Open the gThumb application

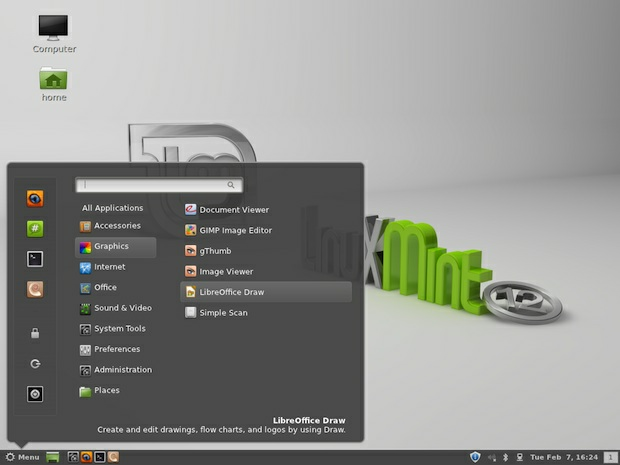click(x=266, y=251)
